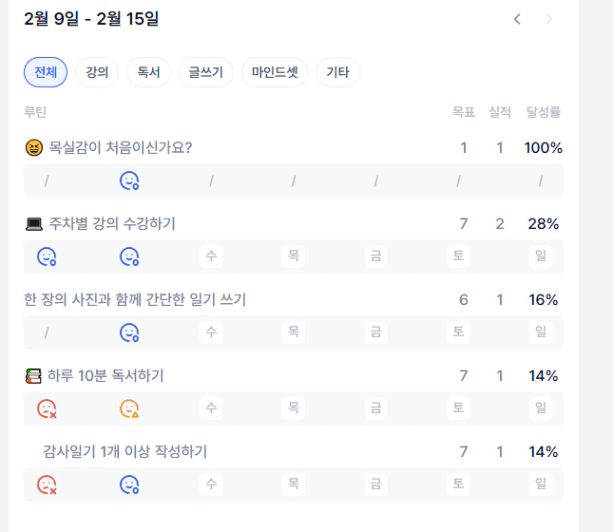
Task: Select the 기타 filter chip
Action: pos(337,72)
